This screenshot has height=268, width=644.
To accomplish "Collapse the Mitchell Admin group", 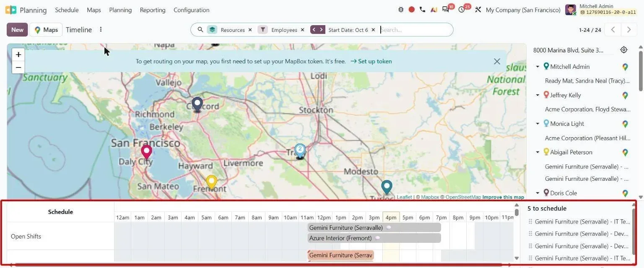I will (538, 67).
